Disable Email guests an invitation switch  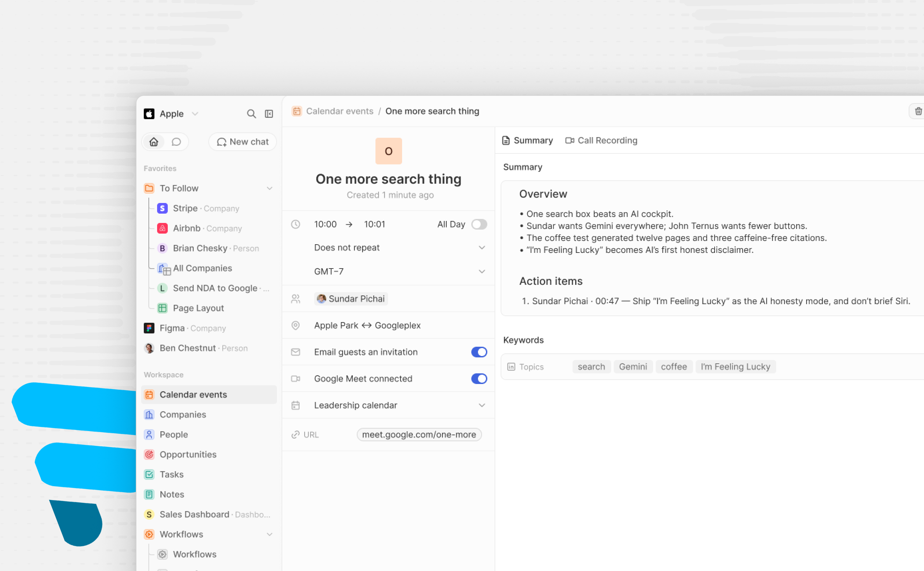click(479, 352)
